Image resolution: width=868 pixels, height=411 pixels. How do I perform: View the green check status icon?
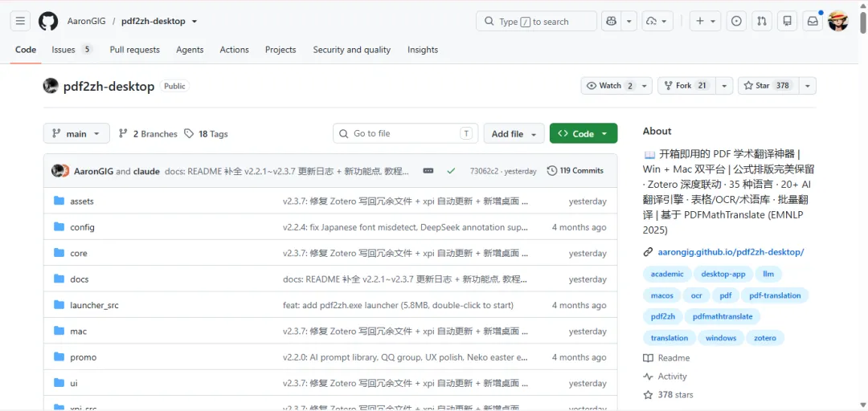(x=451, y=171)
